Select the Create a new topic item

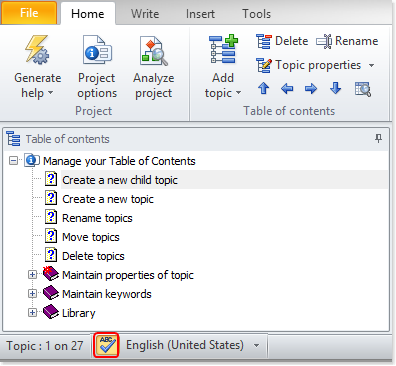click(x=108, y=199)
